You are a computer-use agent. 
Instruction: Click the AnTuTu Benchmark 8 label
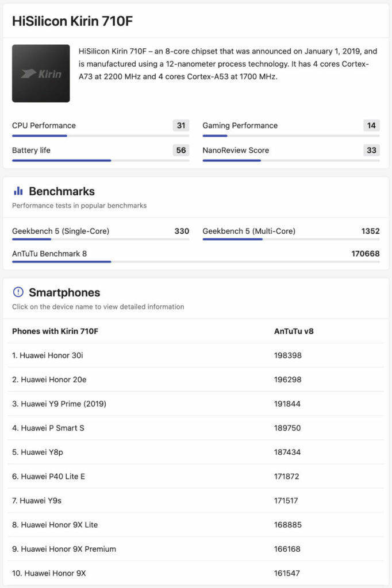point(49,253)
